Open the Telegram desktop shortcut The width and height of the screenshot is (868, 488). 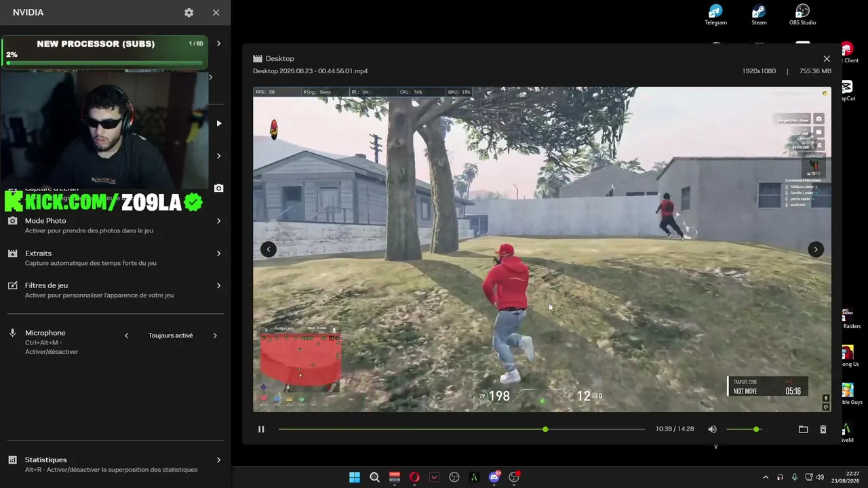(715, 15)
